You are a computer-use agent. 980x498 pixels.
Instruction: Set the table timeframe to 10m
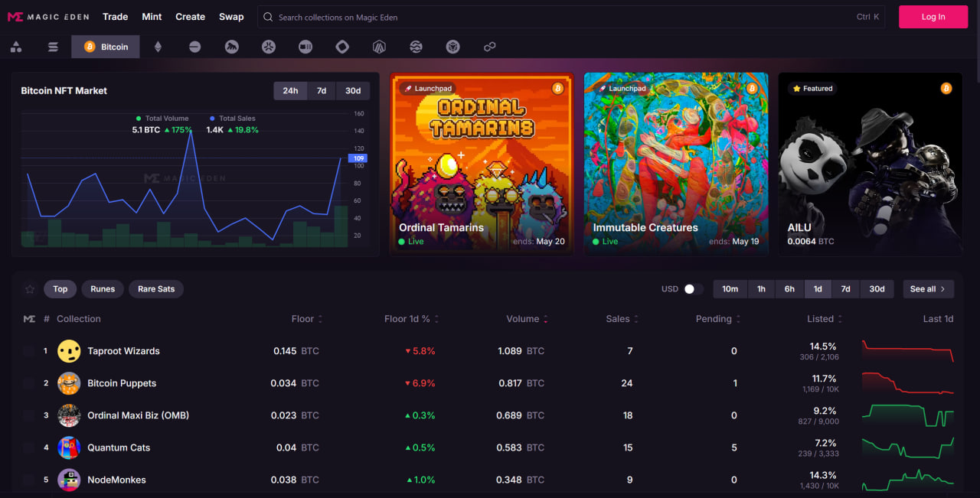[x=730, y=289]
